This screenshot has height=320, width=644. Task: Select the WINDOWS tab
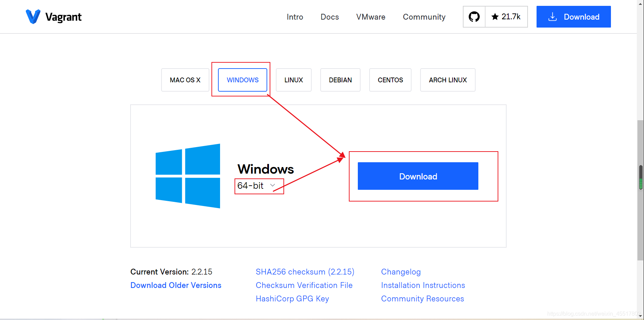coord(242,80)
